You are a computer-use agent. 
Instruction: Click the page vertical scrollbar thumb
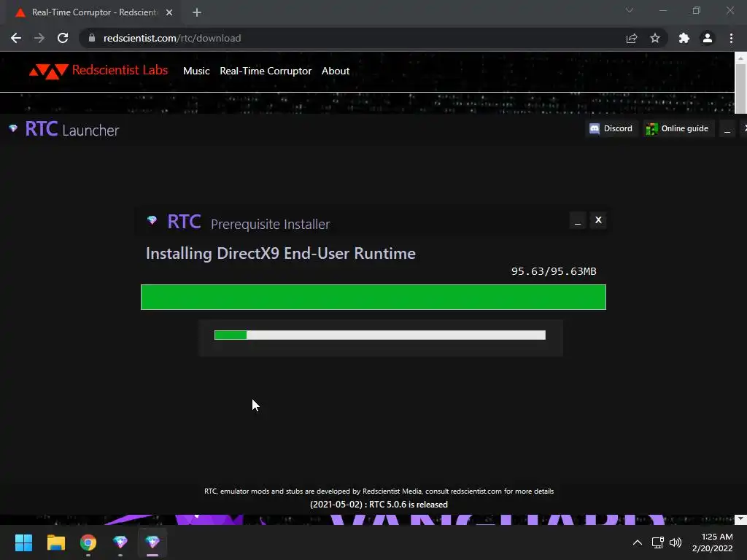(740, 87)
